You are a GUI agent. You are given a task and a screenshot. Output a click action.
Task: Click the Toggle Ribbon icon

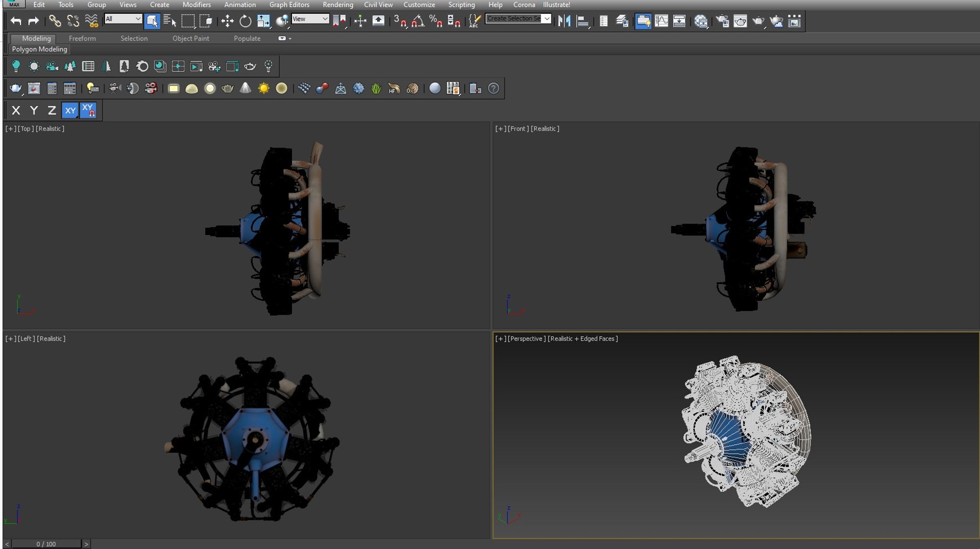tap(643, 21)
